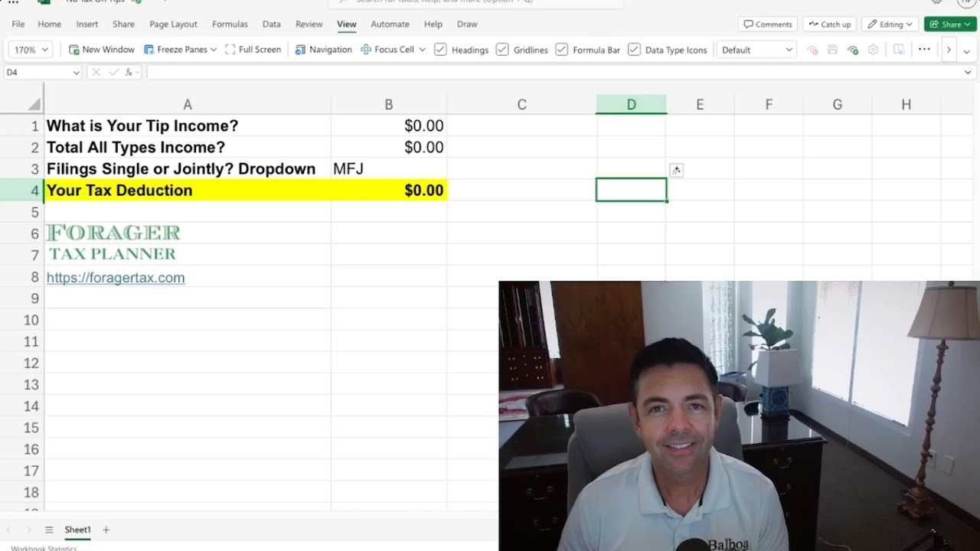Open the Formulas tab
Screen dimensions: 980x551
pos(230,24)
